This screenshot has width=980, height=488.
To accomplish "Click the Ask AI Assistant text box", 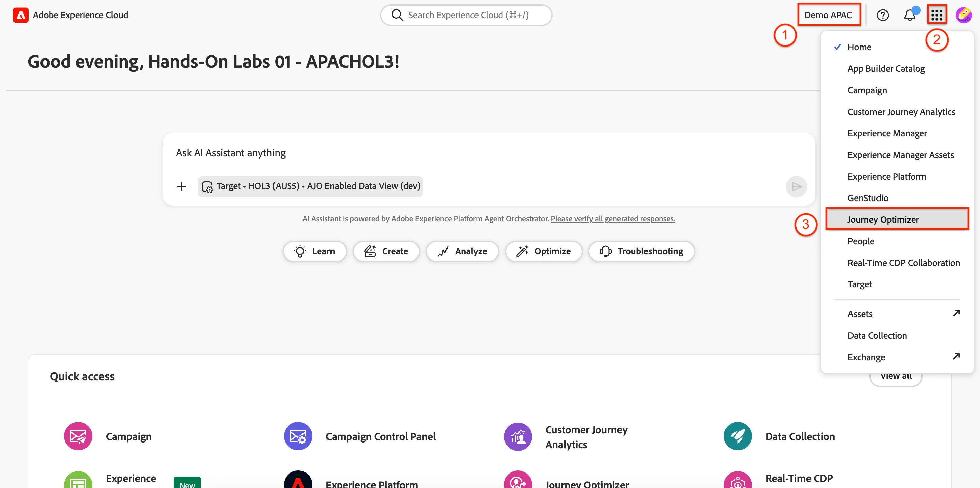I will click(x=488, y=153).
